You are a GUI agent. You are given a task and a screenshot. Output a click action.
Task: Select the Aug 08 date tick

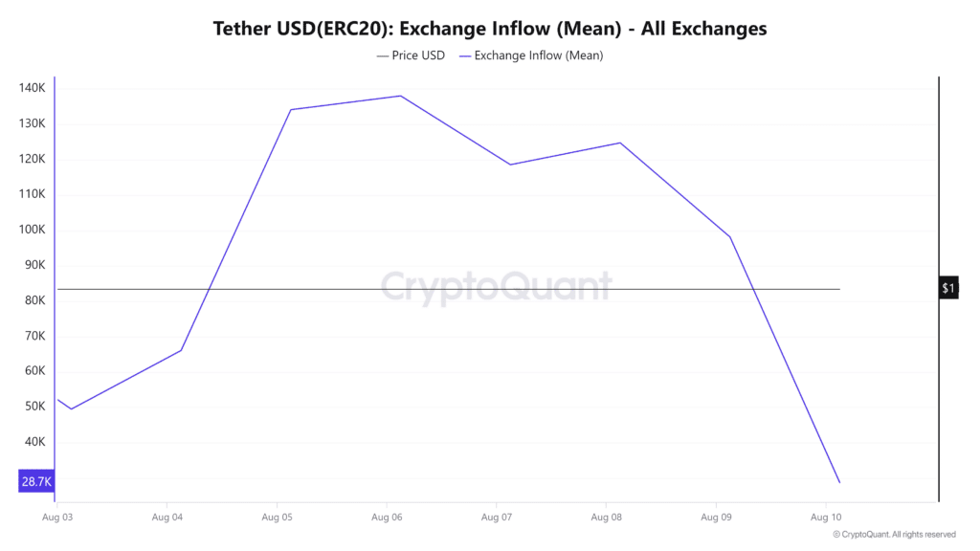(606, 518)
